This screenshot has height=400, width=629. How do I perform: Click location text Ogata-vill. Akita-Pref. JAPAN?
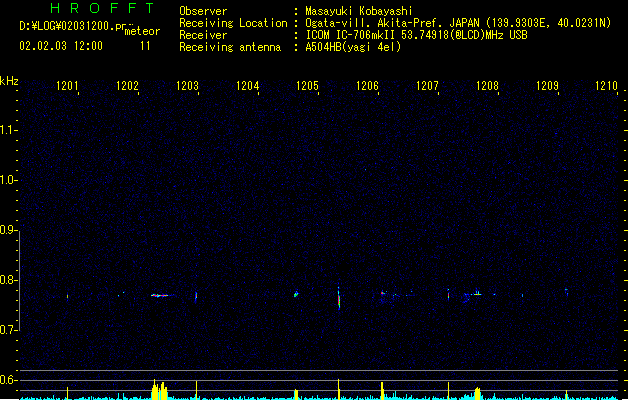pyautogui.click(x=392, y=23)
